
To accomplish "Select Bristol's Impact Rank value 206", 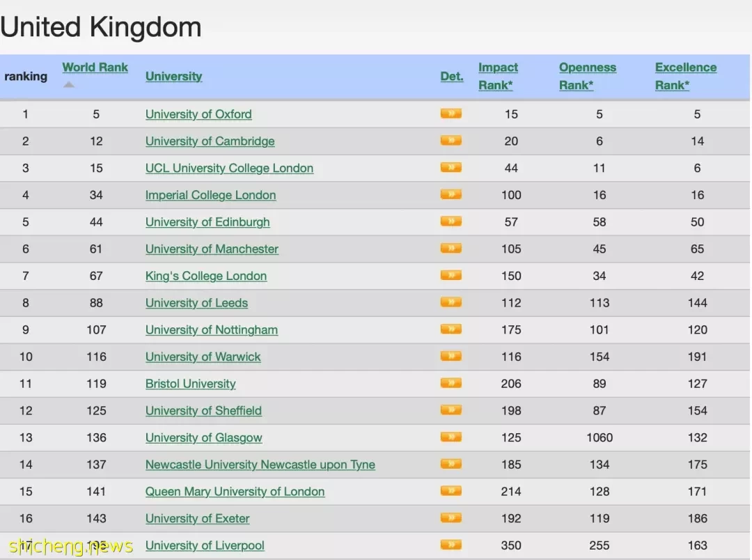I will click(511, 383).
